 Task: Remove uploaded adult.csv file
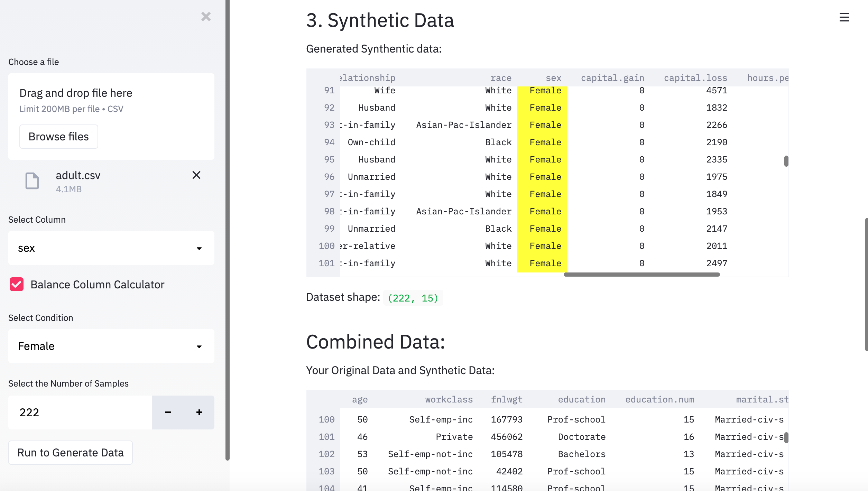[x=196, y=175]
